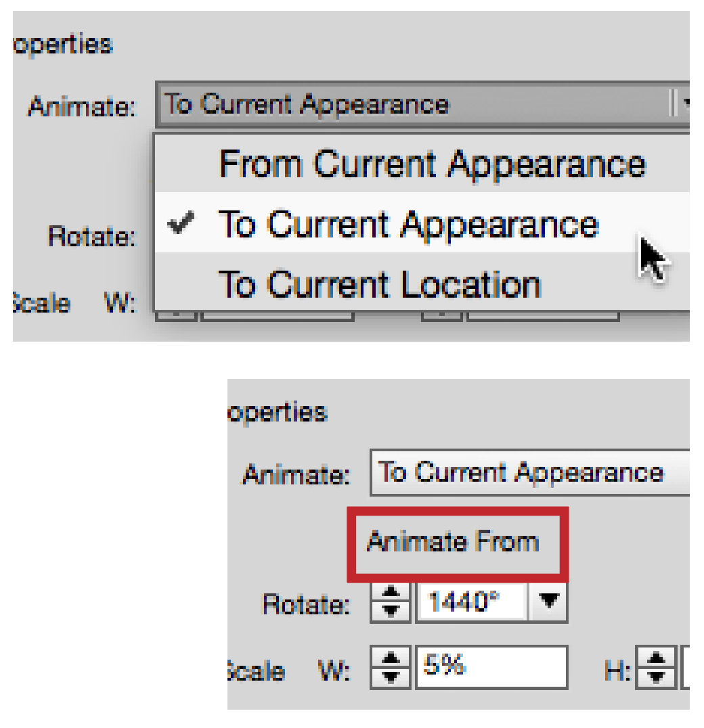This screenshot has width=704, height=728.
Task: Click the "Animate:" label above "Animate From"
Action: 297,475
